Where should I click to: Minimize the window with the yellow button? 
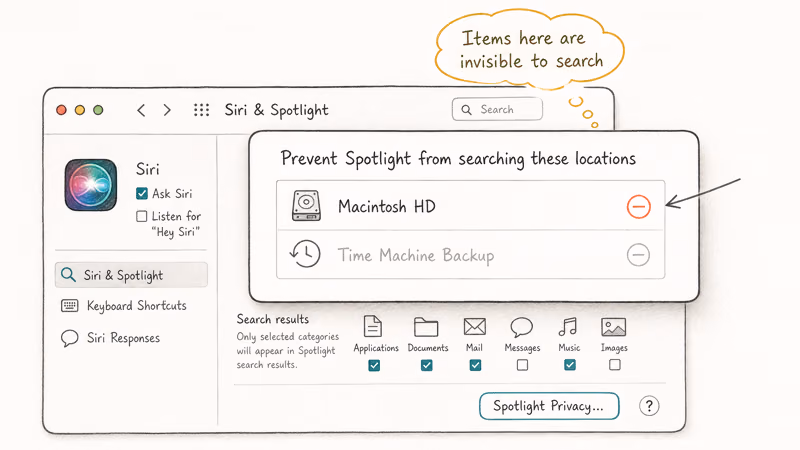80,110
